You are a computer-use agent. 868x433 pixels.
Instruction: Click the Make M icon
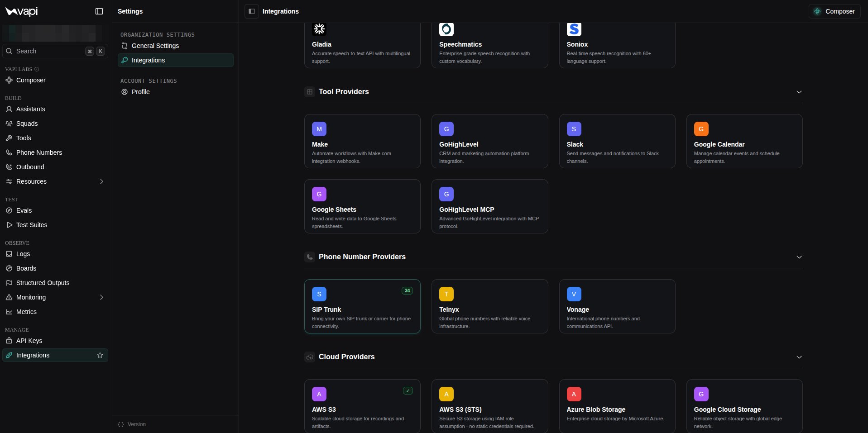[319, 129]
